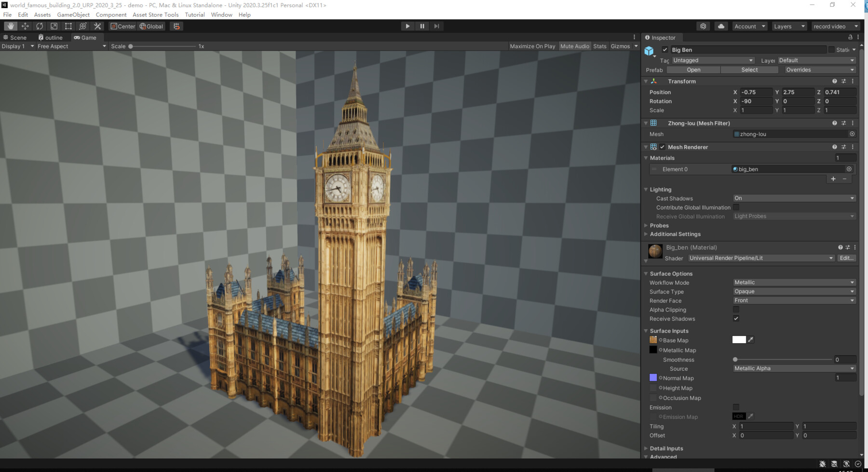Disable the Receive Shadows checkbox
This screenshot has height=472, width=868.
pos(736,319)
